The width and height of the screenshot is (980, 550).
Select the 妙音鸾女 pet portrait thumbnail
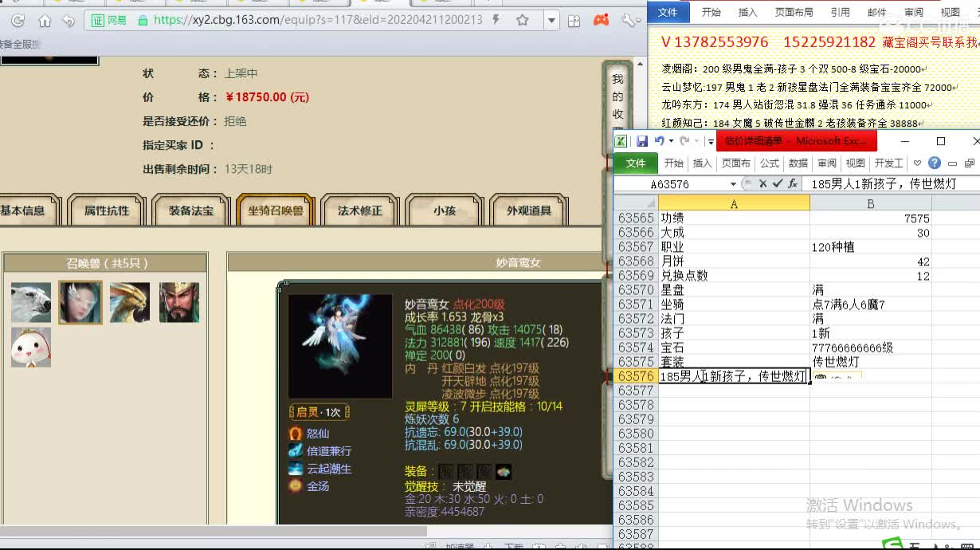(x=80, y=302)
